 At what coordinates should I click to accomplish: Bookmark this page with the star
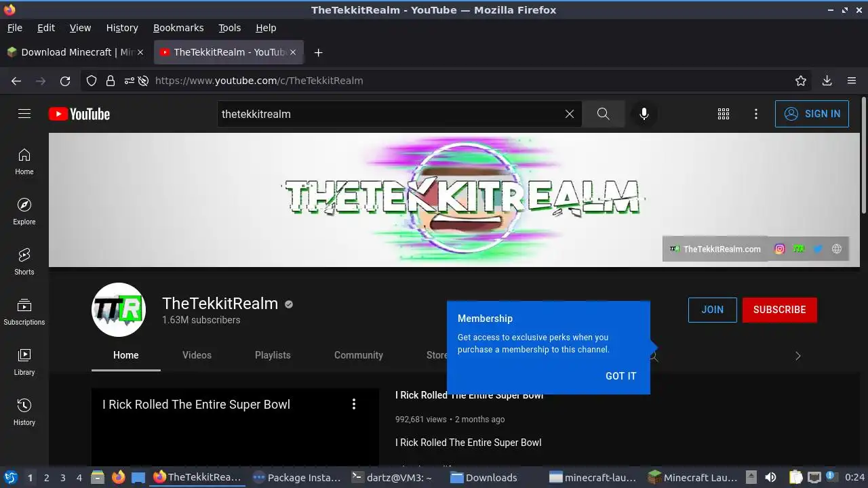click(x=801, y=81)
